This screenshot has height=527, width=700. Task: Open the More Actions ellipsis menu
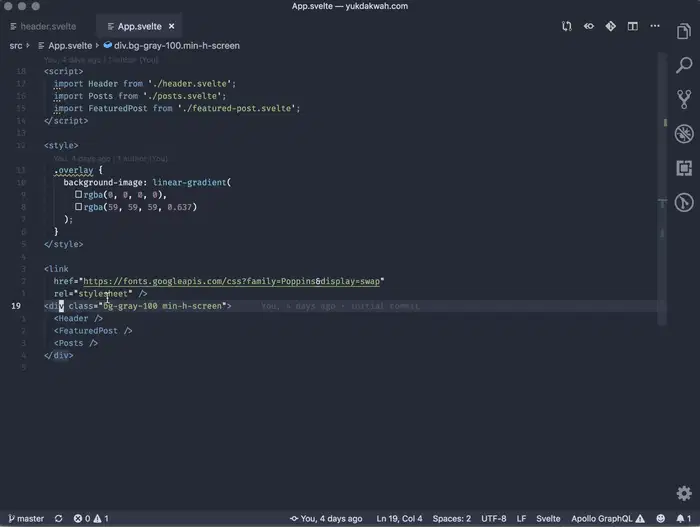(654, 26)
